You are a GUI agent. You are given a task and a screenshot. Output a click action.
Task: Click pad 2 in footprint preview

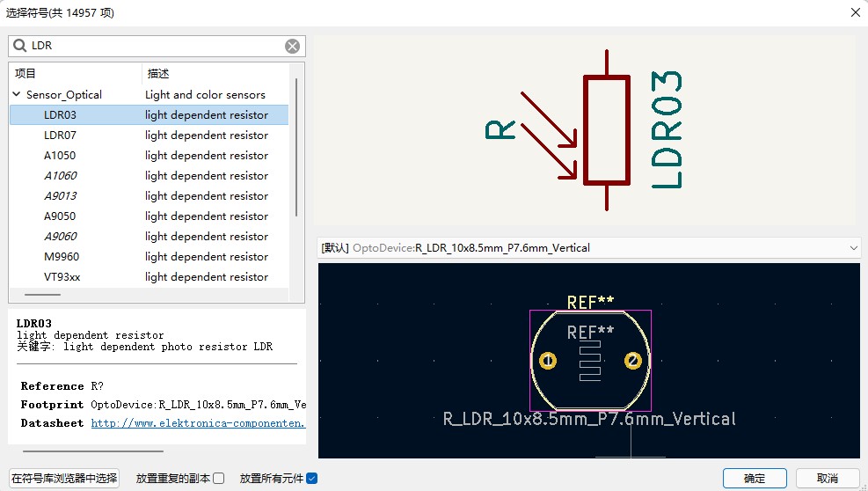pos(632,361)
